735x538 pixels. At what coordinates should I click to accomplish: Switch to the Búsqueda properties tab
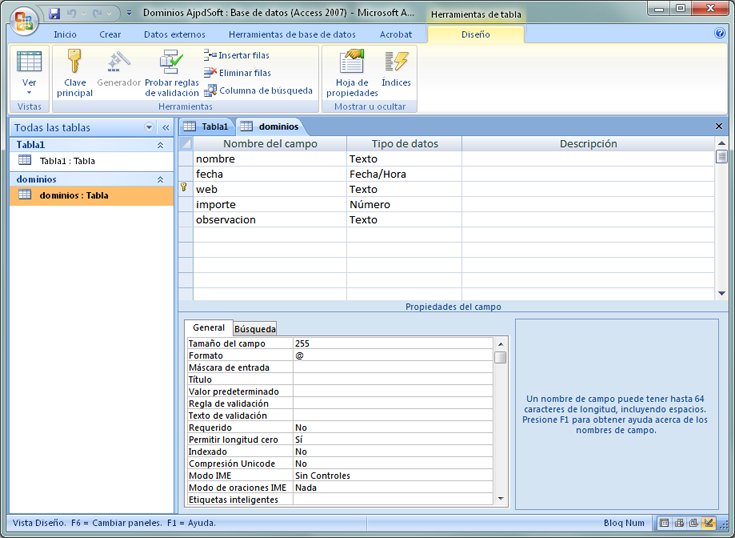click(x=255, y=328)
